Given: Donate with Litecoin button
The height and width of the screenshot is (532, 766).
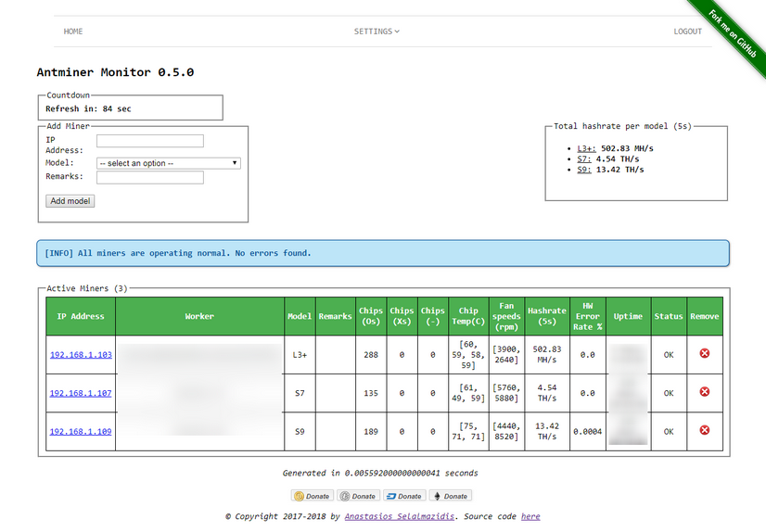Looking at the screenshot, I should pos(358,496).
